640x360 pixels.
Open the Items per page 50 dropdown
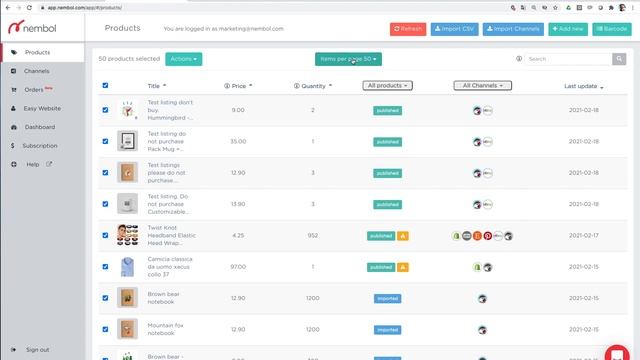[348, 59]
